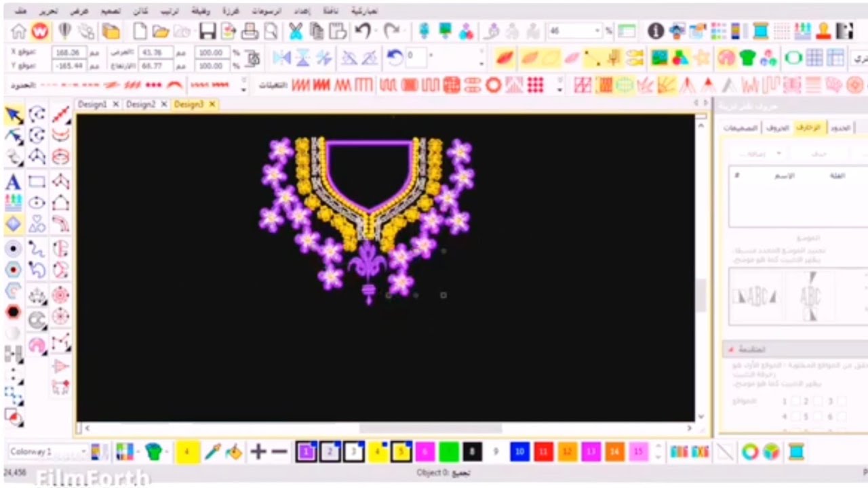868x488 pixels.
Task: Click the thread spool icon in top toolbar
Action: (761, 31)
